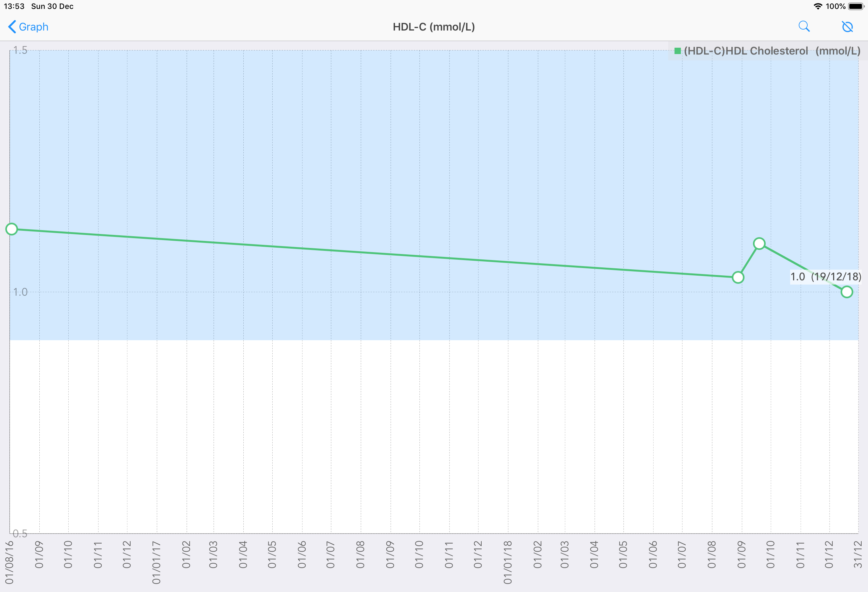868x592 pixels.
Task: Tap the 01/01/17 date axis label
Action: point(156,562)
